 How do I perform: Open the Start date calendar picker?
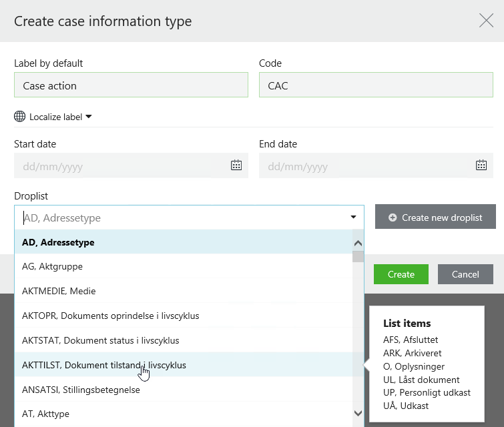pos(236,165)
